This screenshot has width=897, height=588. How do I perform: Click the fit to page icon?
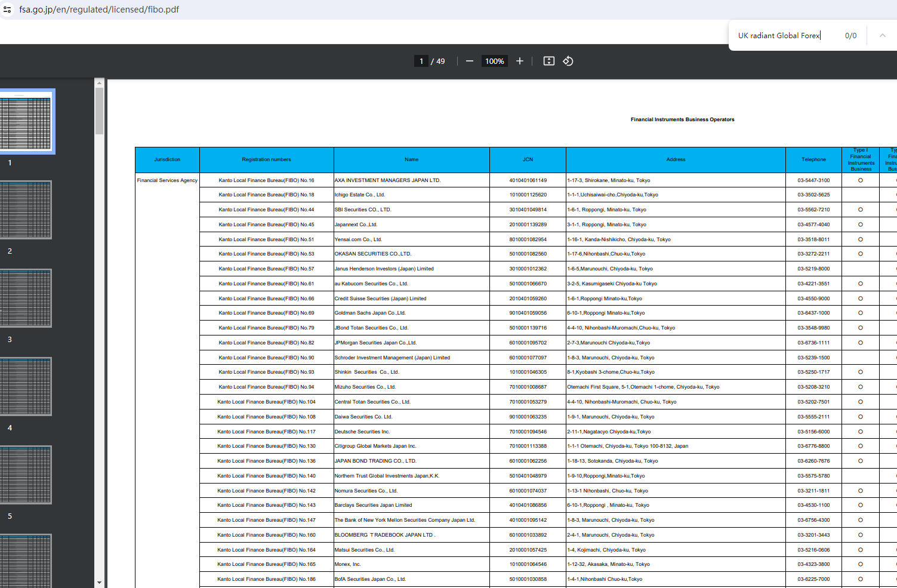click(549, 61)
